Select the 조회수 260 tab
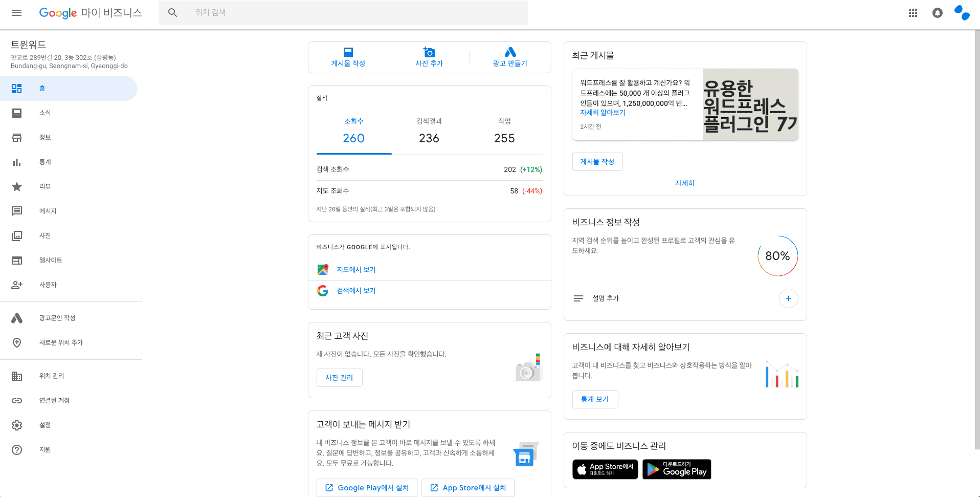Screen dimensions: 980x497 [x=354, y=132]
